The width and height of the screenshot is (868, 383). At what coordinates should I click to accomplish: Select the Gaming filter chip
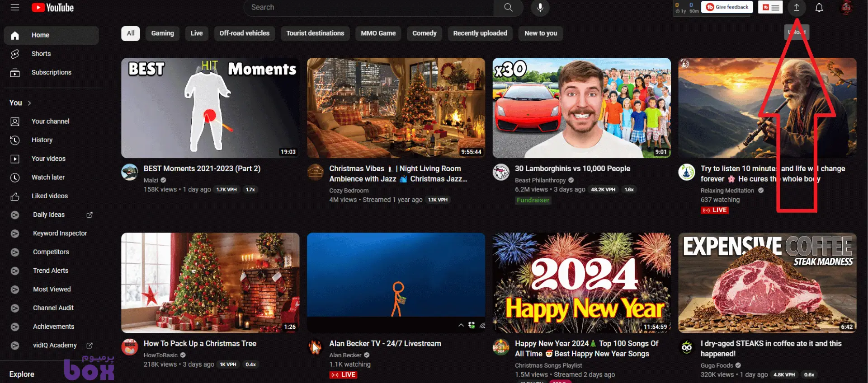162,33
